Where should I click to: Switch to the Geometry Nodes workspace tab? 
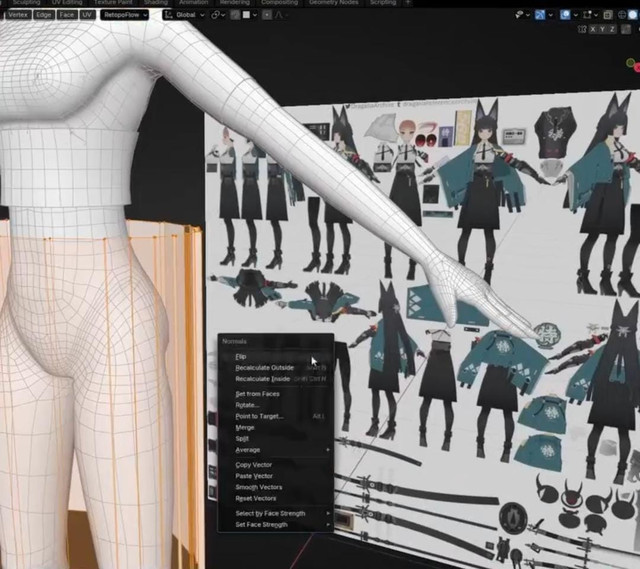pos(334,2)
